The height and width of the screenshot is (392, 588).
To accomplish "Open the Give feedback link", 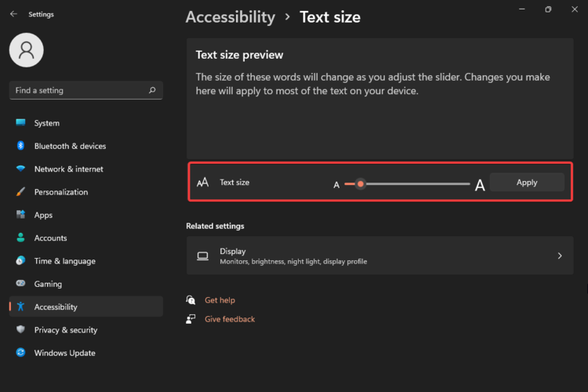I will coord(230,319).
